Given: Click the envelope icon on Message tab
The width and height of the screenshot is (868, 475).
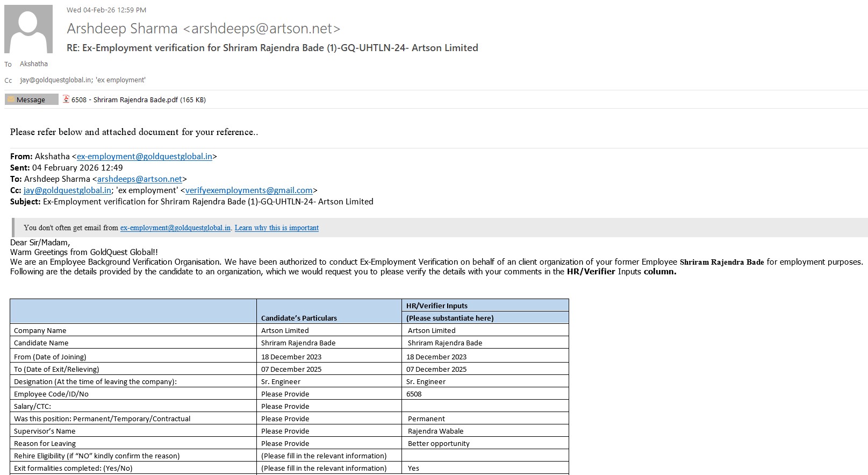Looking at the screenshot, I should point(11,100).
